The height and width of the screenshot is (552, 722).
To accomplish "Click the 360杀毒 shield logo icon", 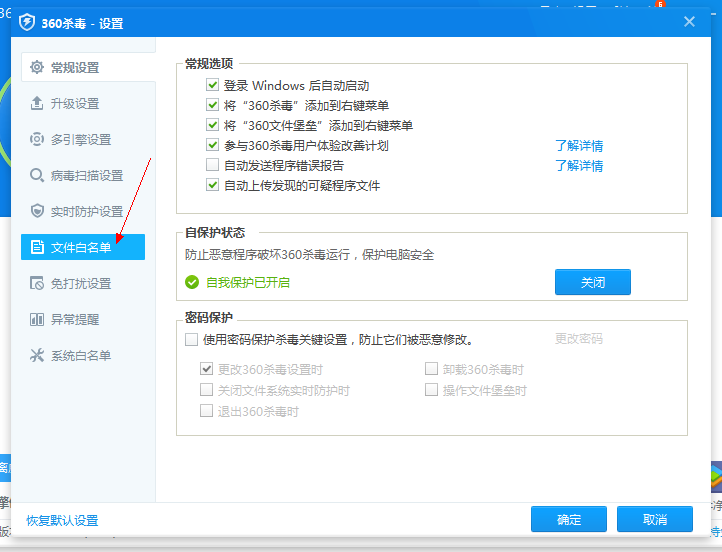I will tap(27, 22).
